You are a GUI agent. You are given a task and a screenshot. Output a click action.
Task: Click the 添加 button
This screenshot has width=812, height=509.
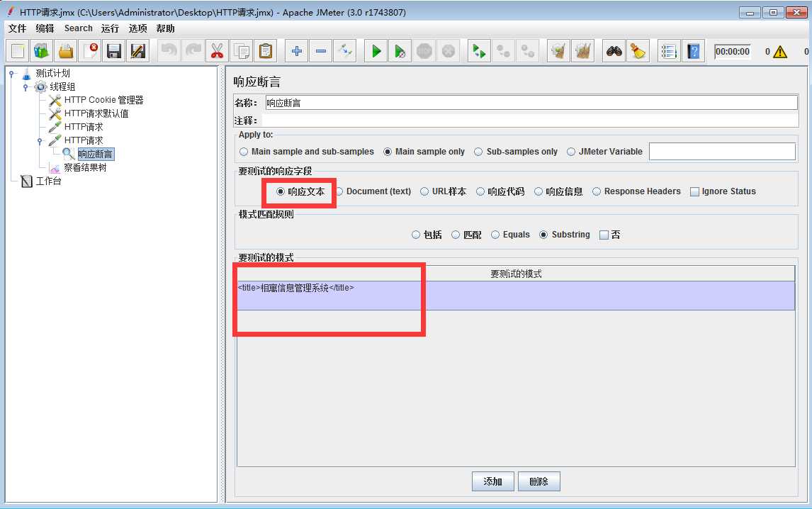click(493, 481)
